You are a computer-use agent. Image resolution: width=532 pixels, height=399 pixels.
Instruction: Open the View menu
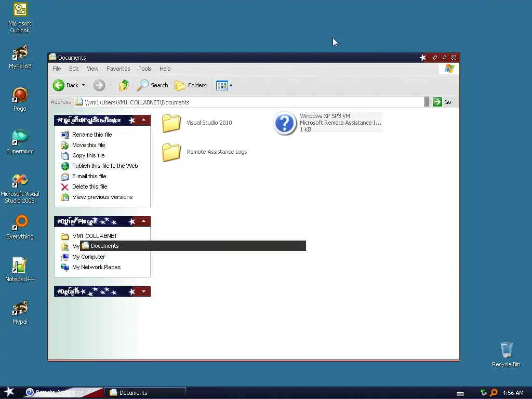click(92, 69)
